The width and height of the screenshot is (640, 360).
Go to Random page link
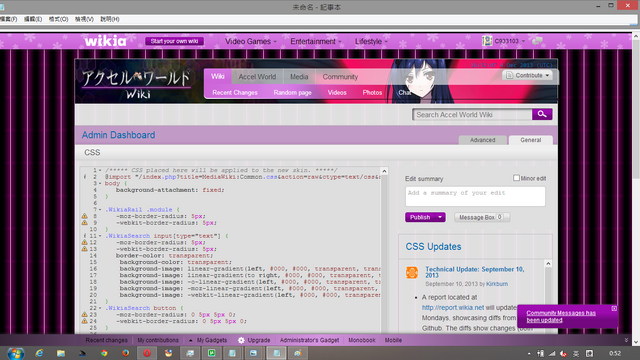coord(292,93)
